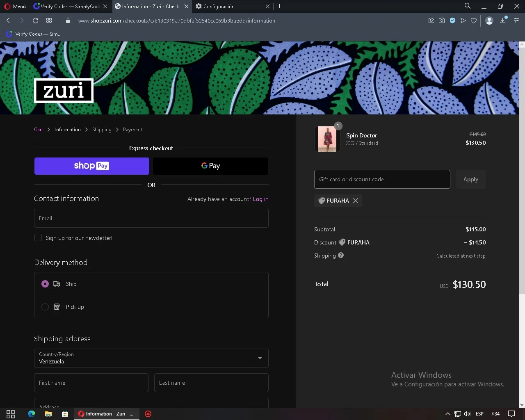The height and width of the screenshot is (420, 525).
Task: Open Verify Codes bookmark in bookmarks bar
Action: 34,34
